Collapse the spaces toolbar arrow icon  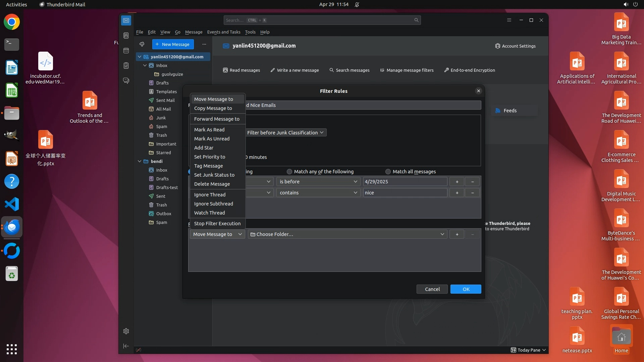126,346
